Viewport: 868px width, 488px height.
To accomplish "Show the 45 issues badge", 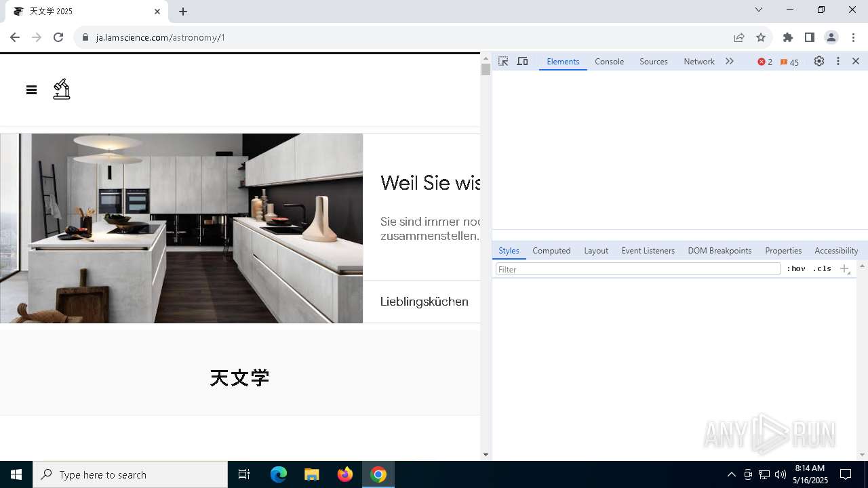I will point(789,62).
